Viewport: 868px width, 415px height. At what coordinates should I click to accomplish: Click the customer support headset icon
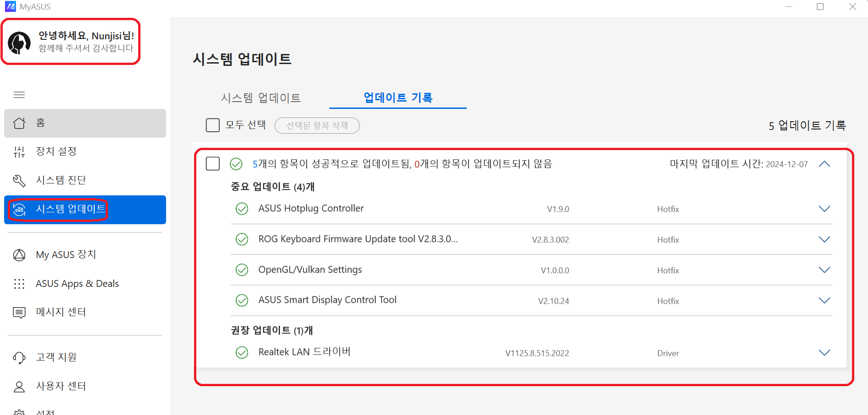tap(19, 357)
